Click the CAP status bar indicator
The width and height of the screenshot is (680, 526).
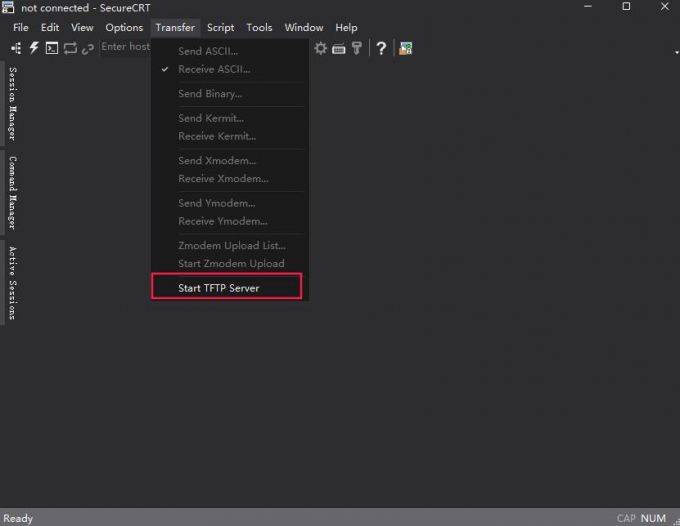[x=626, y=518]
